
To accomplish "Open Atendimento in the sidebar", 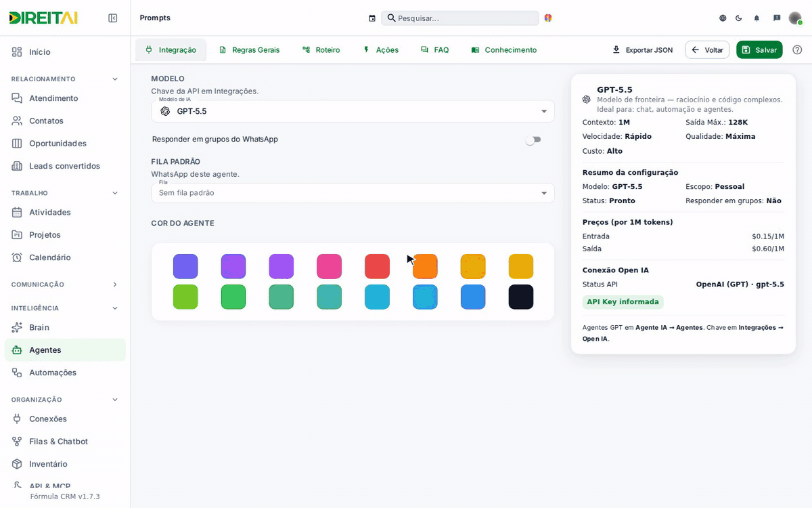I will click(x=65, y=98).
